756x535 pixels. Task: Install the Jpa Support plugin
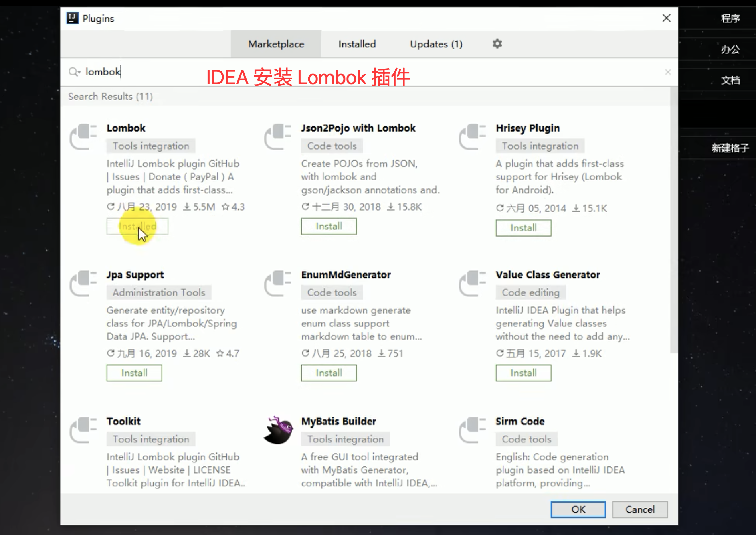(x=134, y=373)
